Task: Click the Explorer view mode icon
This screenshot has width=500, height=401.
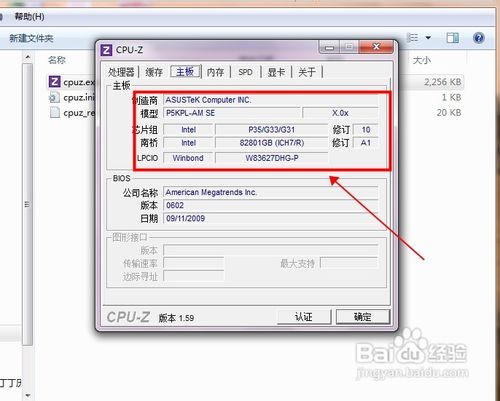Action: point(413,38)
